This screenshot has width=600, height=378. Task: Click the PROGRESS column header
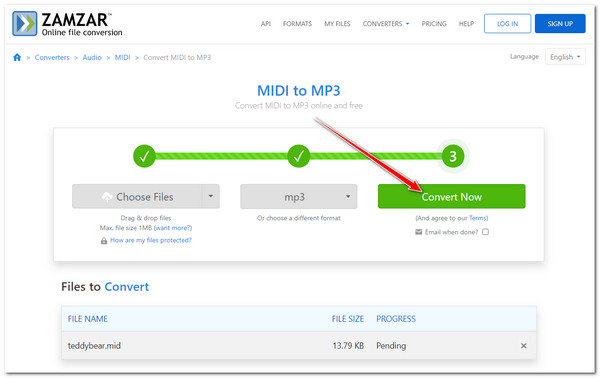[396, 319]
